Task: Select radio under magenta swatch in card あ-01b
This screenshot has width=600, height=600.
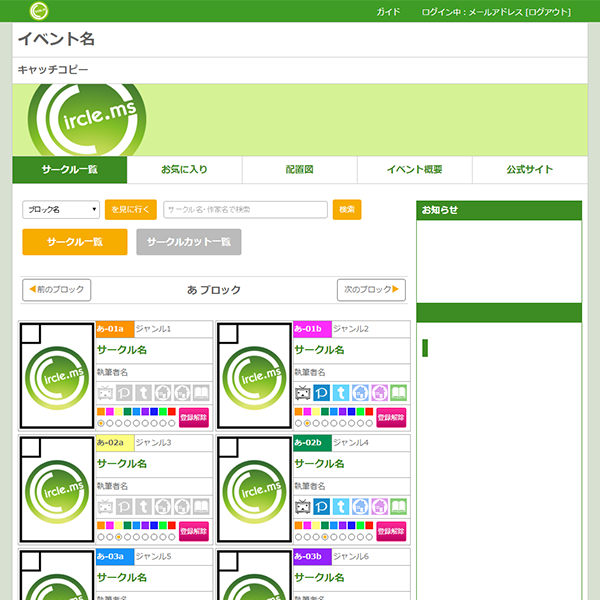Action: pyautogui.click(x=307, y=423)
